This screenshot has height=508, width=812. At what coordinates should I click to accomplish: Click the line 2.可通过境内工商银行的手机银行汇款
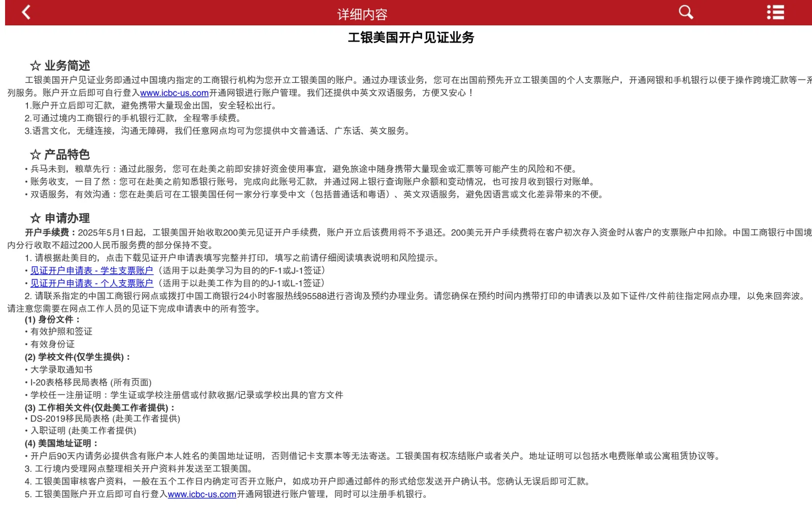133,118
